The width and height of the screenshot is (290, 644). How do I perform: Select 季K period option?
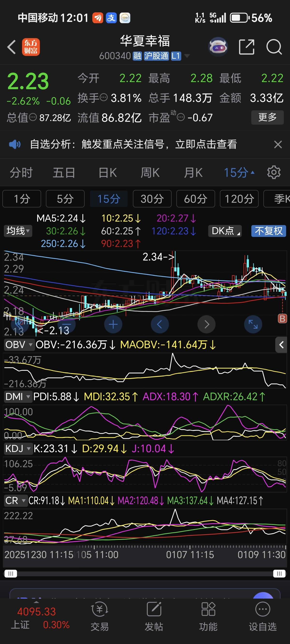click(277, 199)
